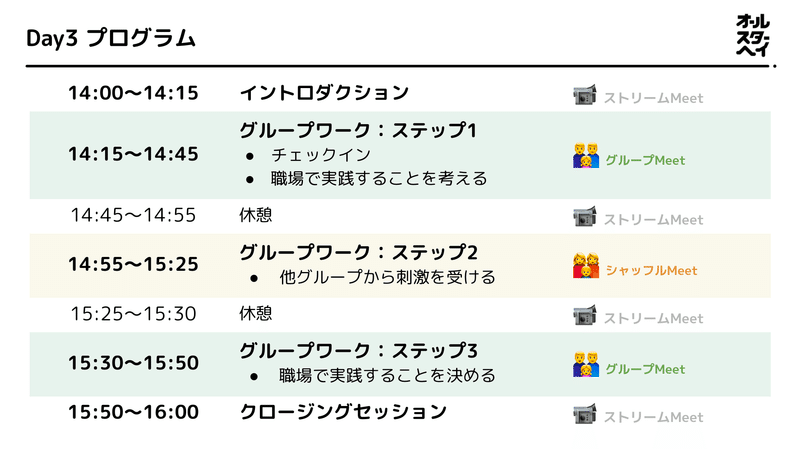Click camera icon beside イントロダクション row
This screenshot has width=800, height=449.
585,95
